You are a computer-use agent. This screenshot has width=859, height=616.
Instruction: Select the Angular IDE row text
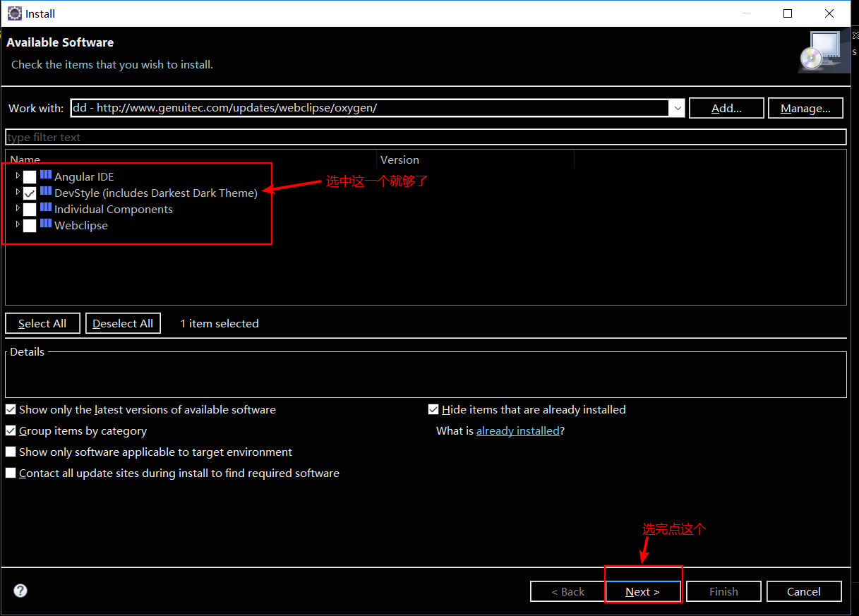click(84, 176)
